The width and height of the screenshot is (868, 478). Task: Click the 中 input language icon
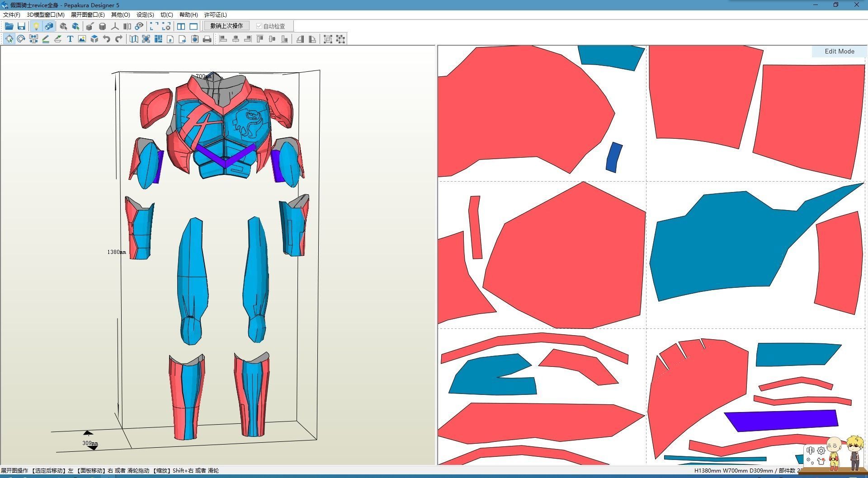pos(810,450)
